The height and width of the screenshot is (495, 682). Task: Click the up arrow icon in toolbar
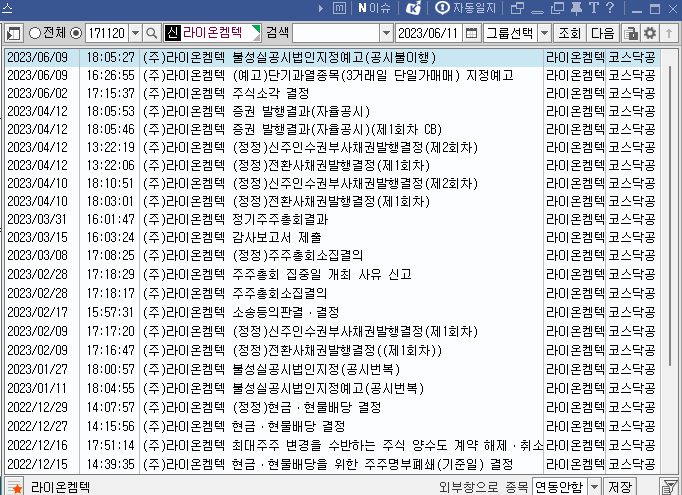coord(669,33)
